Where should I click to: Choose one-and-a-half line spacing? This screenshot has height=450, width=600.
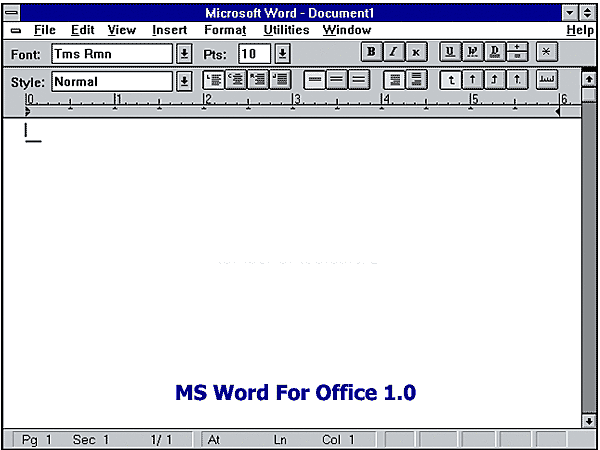coord(337,80)
